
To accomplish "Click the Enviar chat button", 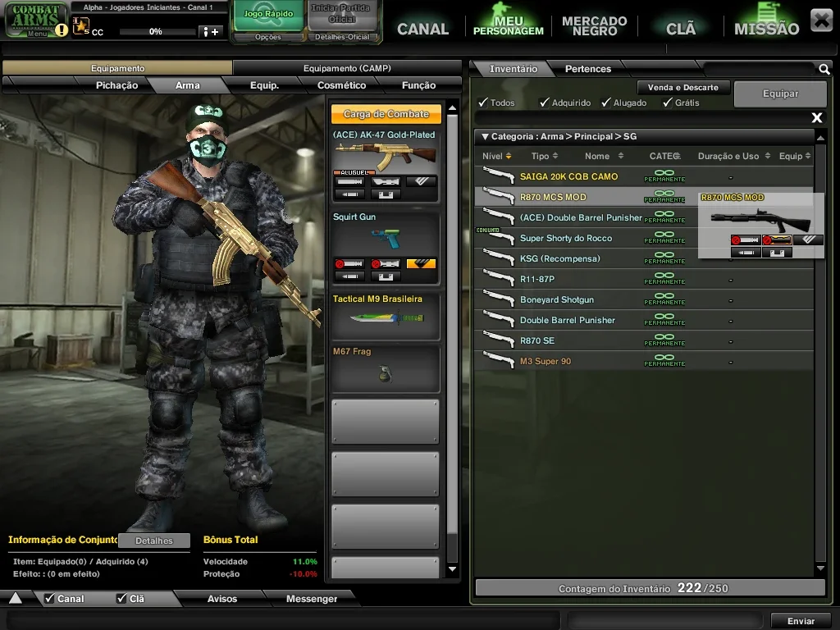I will click(801, 621).
